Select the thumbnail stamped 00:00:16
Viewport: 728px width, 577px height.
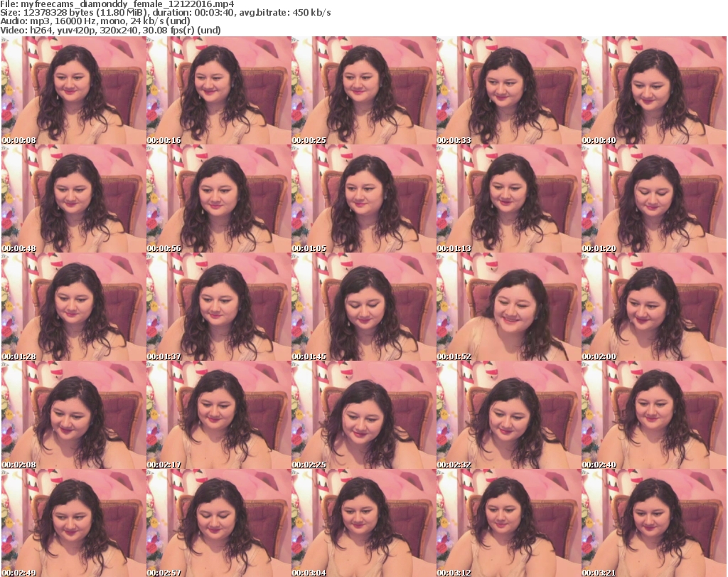coord(219,90)
